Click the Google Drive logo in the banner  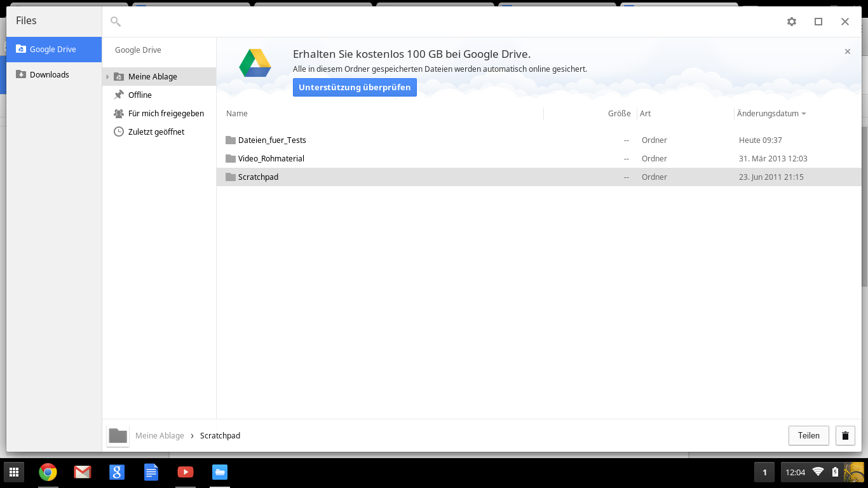pos(255,63)
